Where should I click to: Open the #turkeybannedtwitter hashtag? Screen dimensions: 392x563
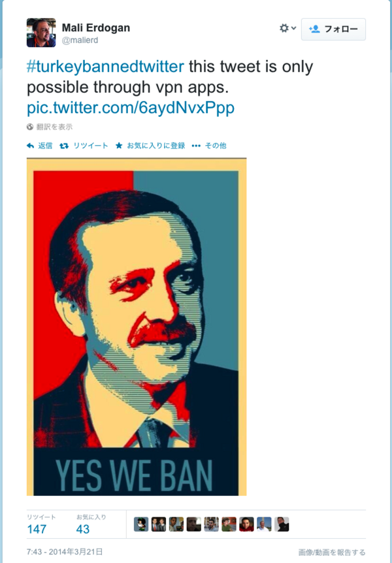pyautogui.click(x=105, y=67)
